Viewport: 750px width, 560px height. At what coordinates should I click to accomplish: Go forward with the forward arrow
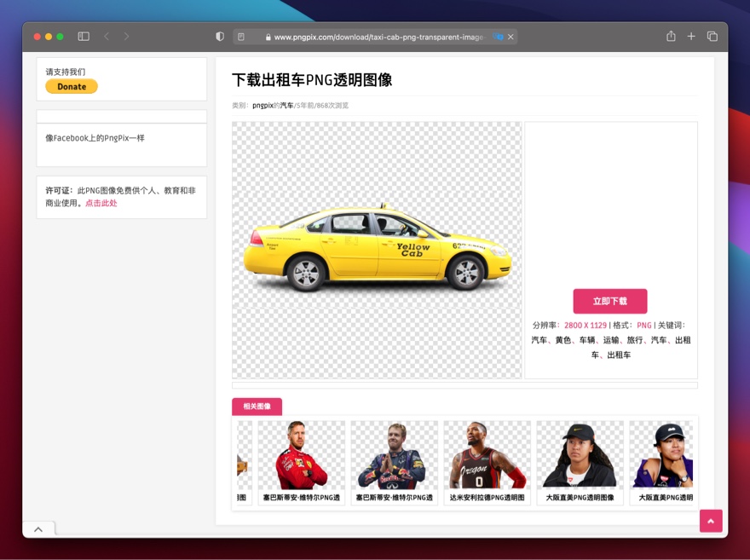126,37
